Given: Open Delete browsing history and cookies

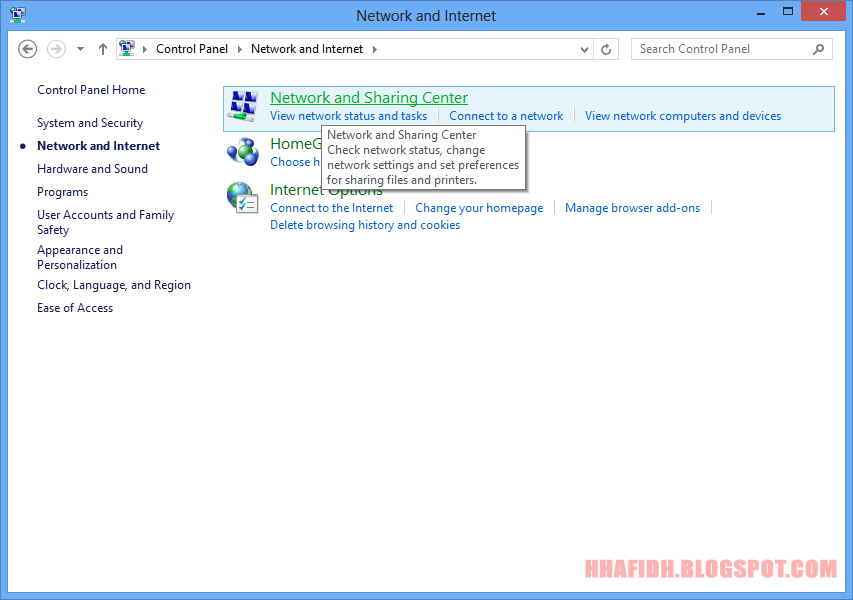Looking at the screenshot, I should tap(365, 224).
